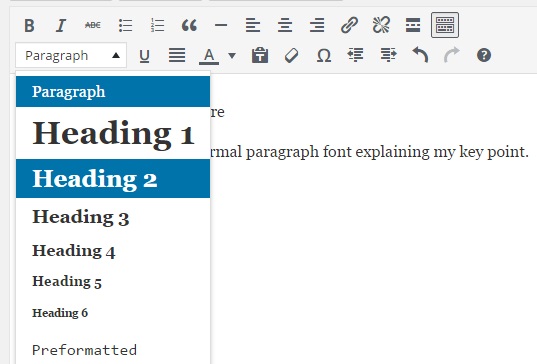
Task: Choose Heading 3 from the format list
Action: click(x=113, y=217)
